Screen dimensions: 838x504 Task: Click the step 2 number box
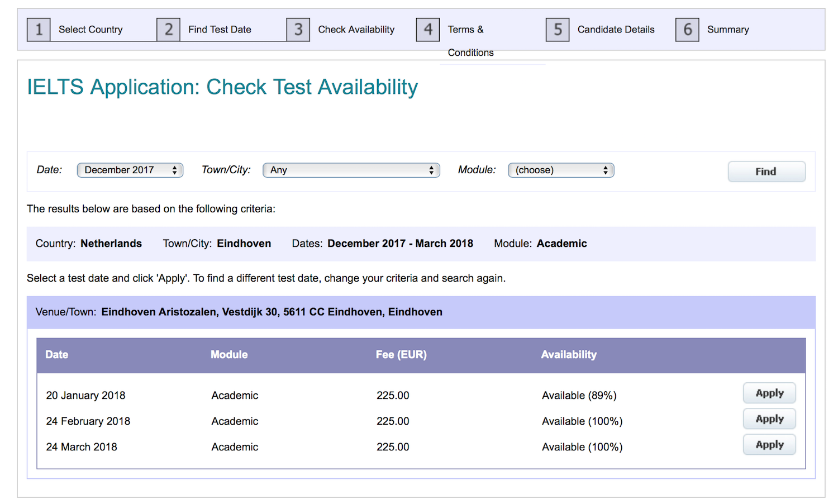tap(168, 30)
